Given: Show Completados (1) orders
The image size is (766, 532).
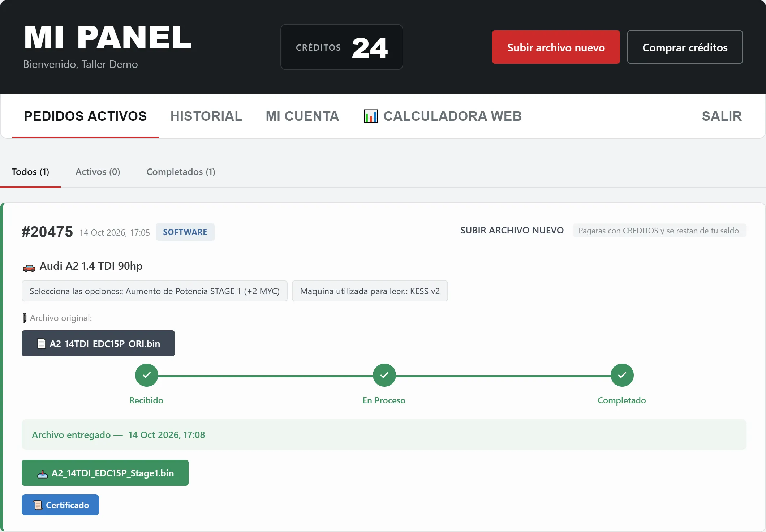Looking at the screenshot, I should pyautogui.click(x=181, y=172).
